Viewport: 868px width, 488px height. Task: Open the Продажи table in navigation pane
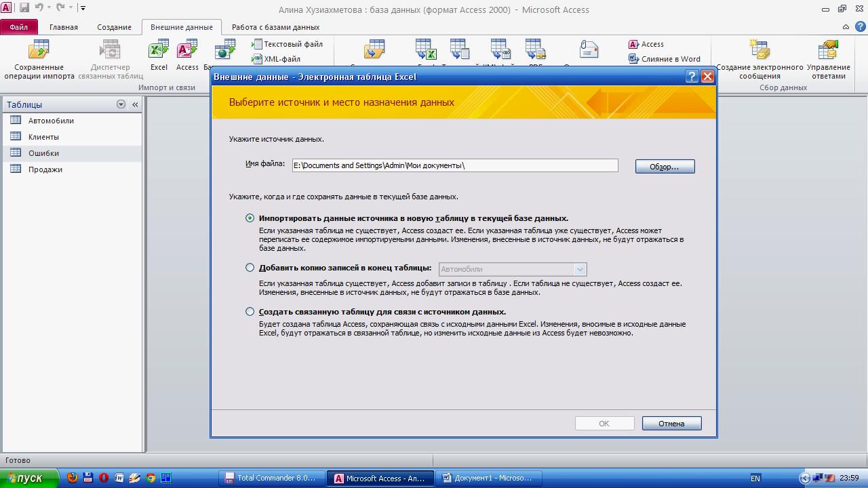(72, 169)
